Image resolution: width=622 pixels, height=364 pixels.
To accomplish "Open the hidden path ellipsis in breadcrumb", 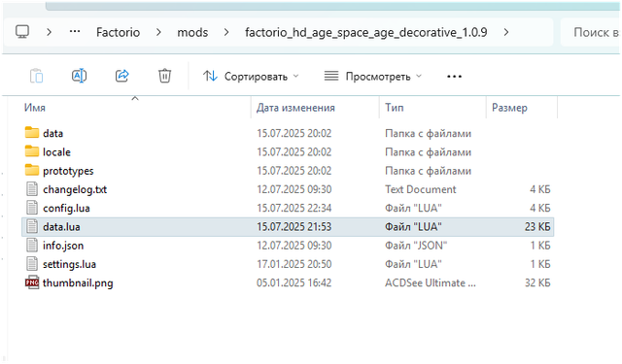I will pos(75,31).
